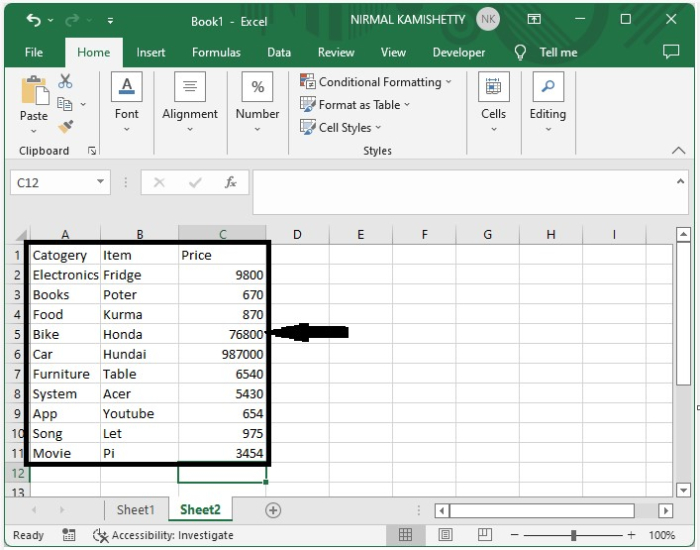Viewport: 700px width, 550px height.
Task: Expand the Cells group button
Action: tap(493, 103)
